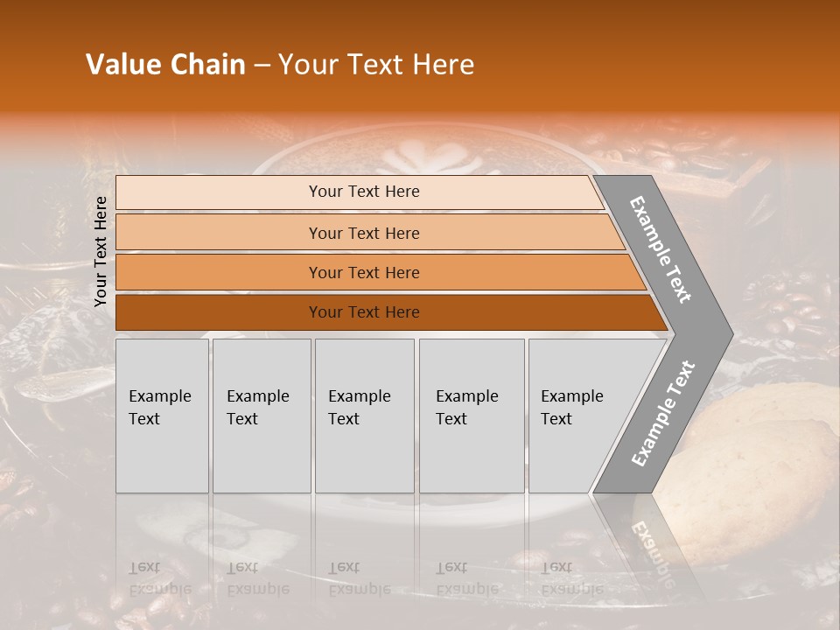Click the fourth "Example Text" box from left
This screenshot has width=840, height=630.
tap(471, 416)
